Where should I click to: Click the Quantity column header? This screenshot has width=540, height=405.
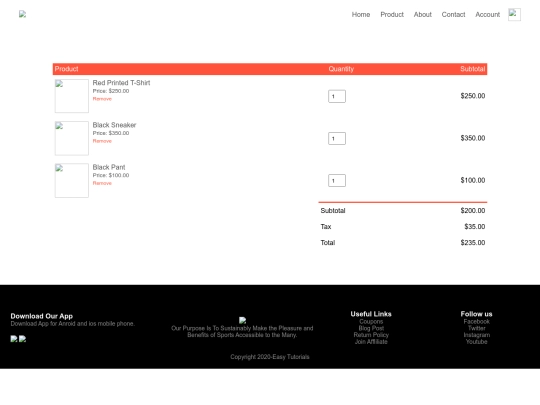[341, 69]
